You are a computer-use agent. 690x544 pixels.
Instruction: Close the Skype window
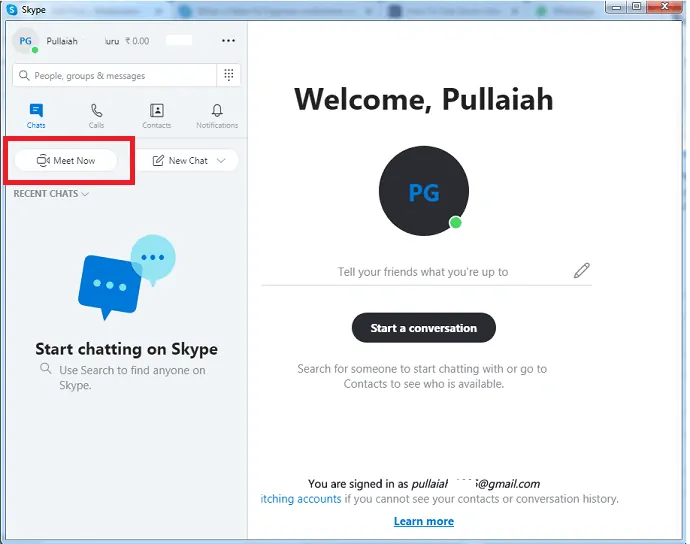[664, 6]
